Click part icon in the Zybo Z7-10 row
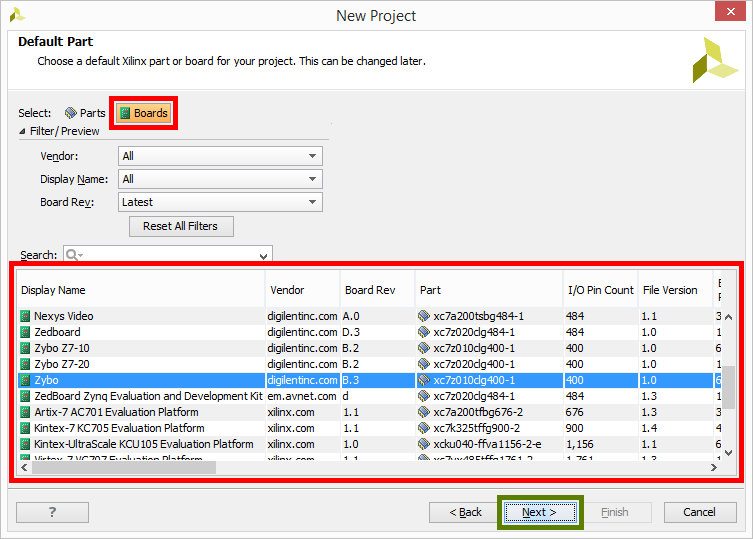The image size is (753, 539). coord(424,348)
